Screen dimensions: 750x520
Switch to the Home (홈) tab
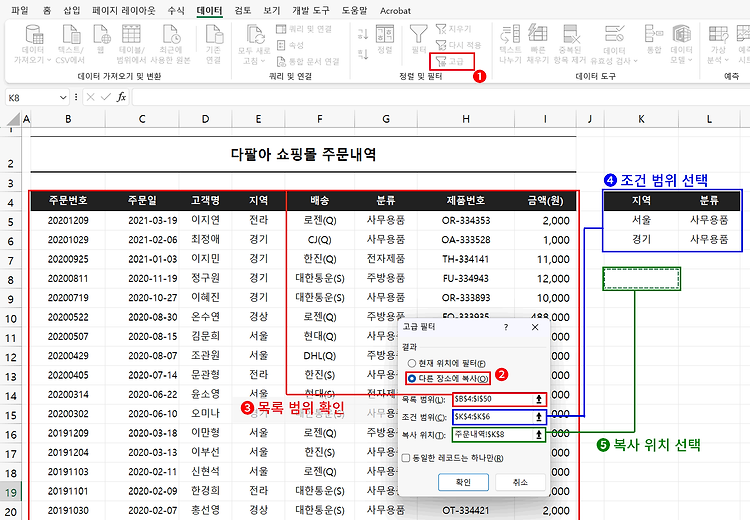(x=47, y=10)
